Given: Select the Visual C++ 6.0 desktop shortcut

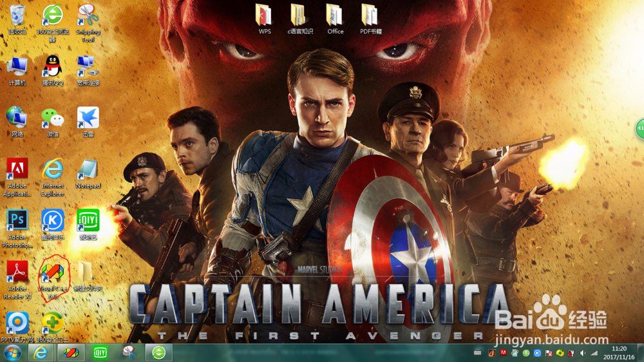Looking at the screenshot, I should 53,281.
